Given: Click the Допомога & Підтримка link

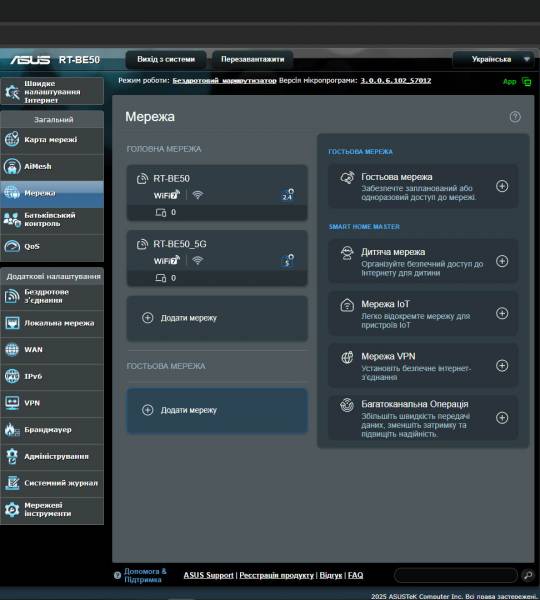Looking at the screenshot, I should tap(145, 575).
